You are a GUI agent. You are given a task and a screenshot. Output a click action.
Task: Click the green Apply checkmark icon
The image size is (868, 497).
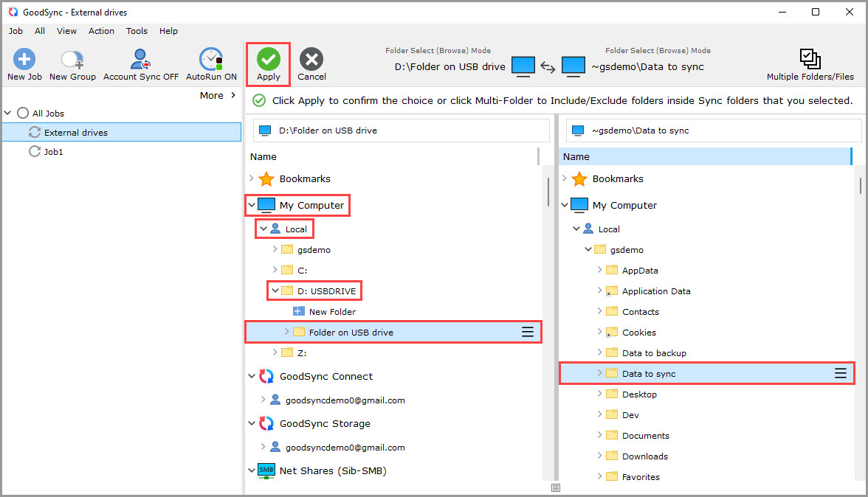[269, 59]
